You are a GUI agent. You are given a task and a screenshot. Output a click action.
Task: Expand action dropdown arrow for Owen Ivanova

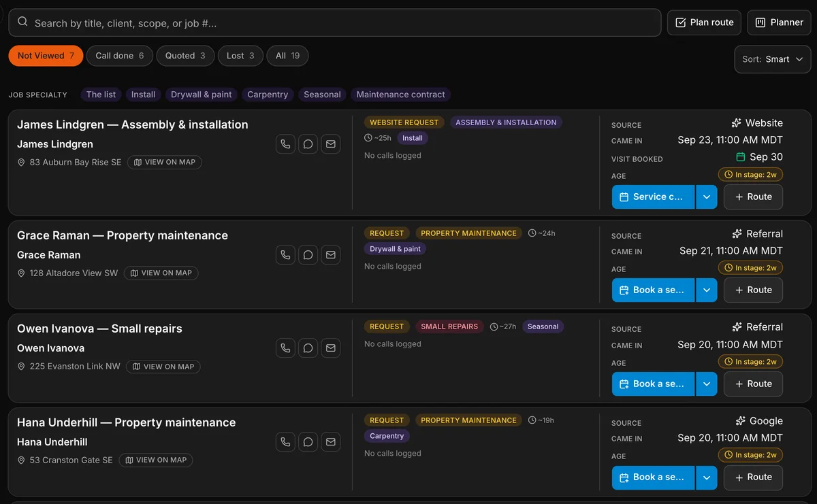[706, 384]
